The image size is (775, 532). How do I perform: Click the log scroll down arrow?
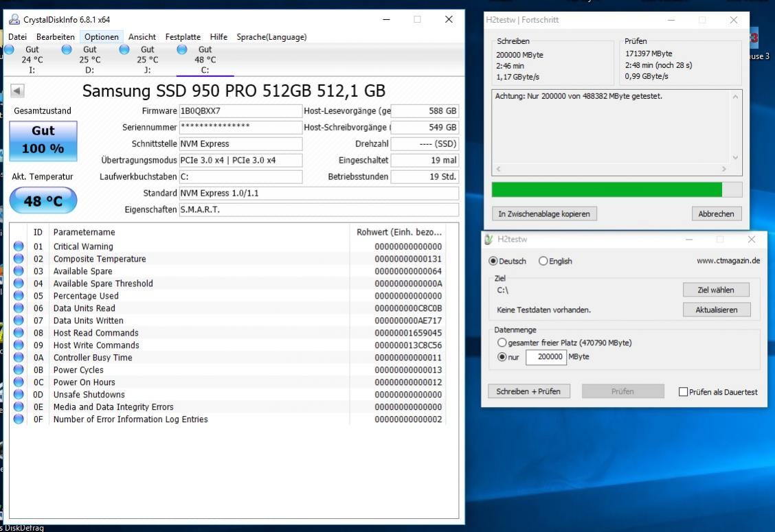click(735, 158)
